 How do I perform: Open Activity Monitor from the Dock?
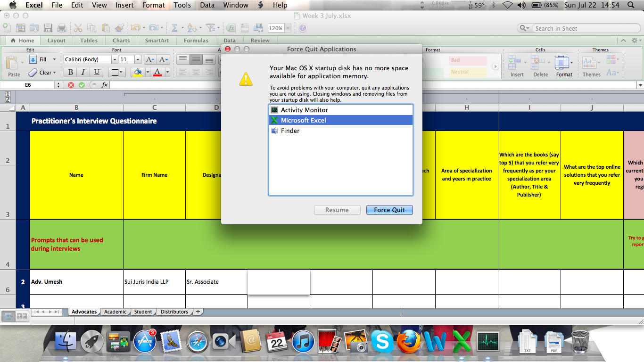488,341
